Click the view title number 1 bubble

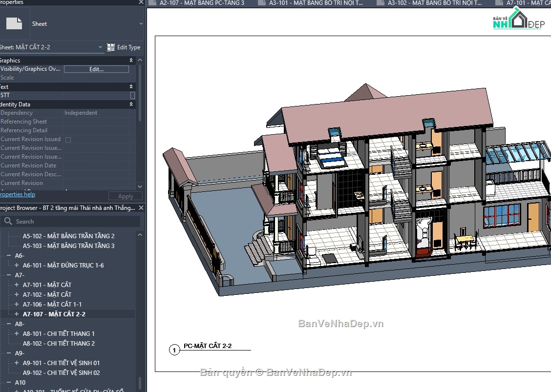(174, 350)
